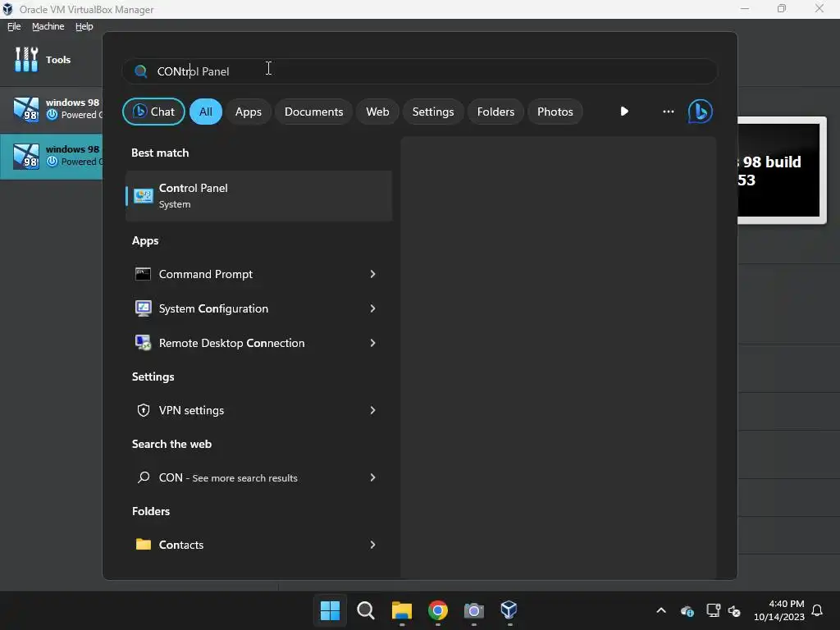
Task: Select the Settings filter tab
Action: click(433, 112)
